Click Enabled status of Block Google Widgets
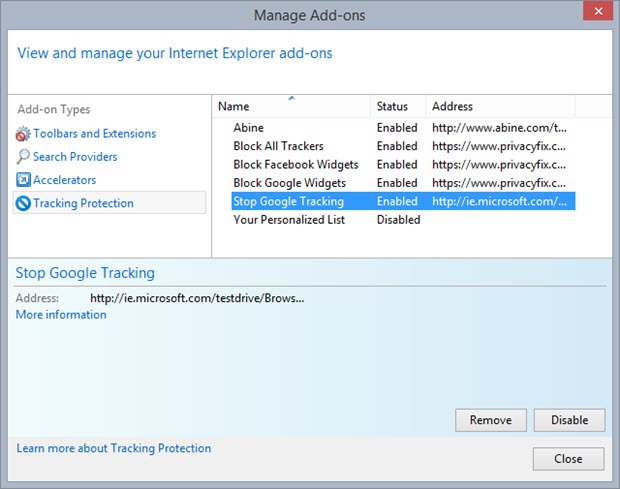 (397, 183)
